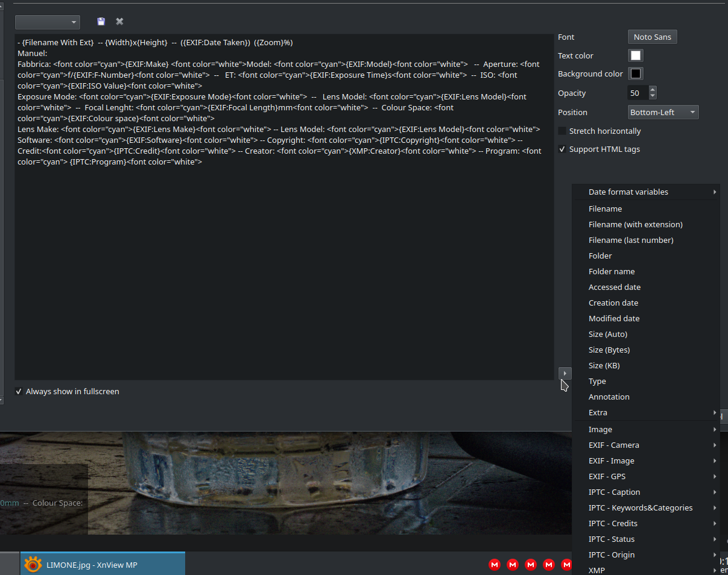The image size is (728, 575).
Task: Open the preset dropdown at top left
Action: pos(48,22)
